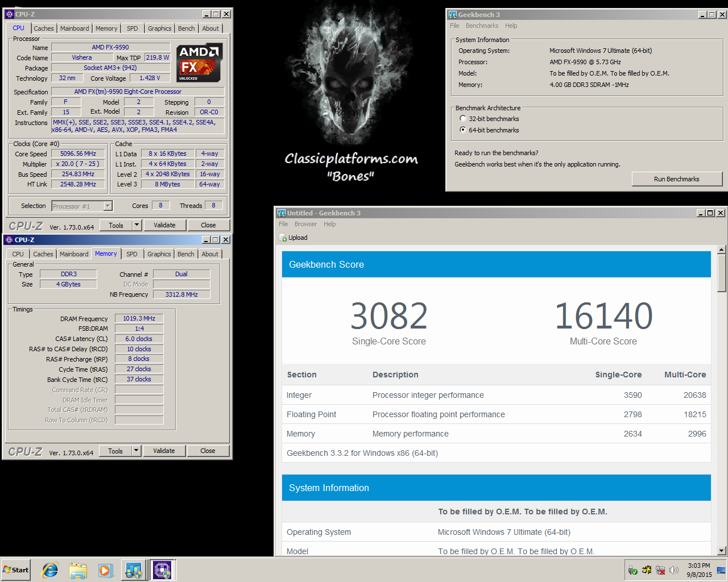728x582 pixels.
Task: Click Single-Core score 3082
Action: 389,316
